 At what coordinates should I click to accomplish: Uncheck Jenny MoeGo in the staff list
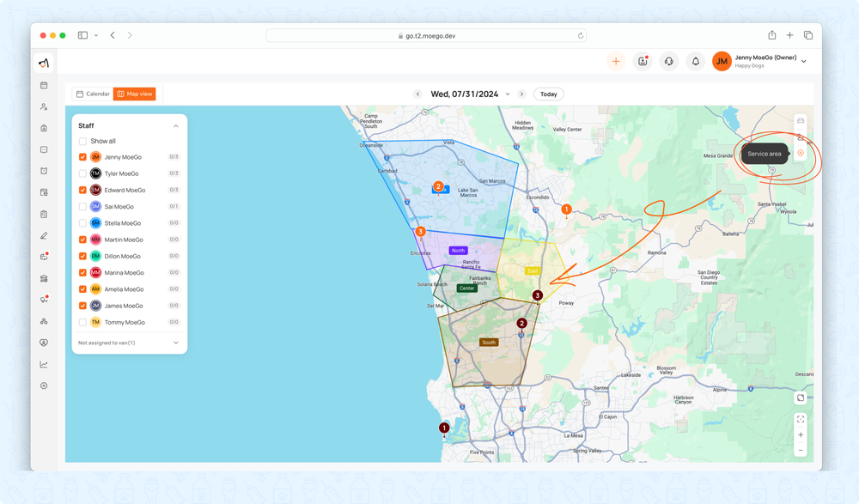83,157
